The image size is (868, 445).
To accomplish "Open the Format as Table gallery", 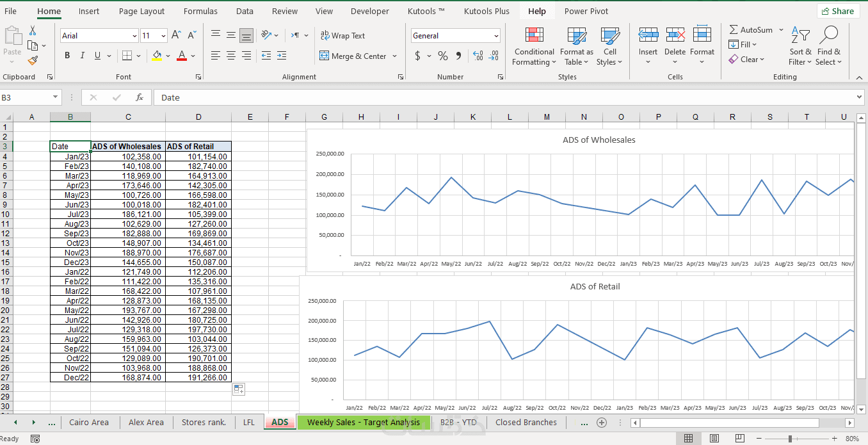I will (x=576, y=46).
